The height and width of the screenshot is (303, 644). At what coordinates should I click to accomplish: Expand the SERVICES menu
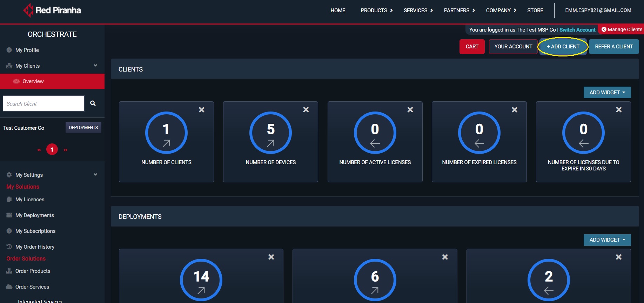click(418, 11)
